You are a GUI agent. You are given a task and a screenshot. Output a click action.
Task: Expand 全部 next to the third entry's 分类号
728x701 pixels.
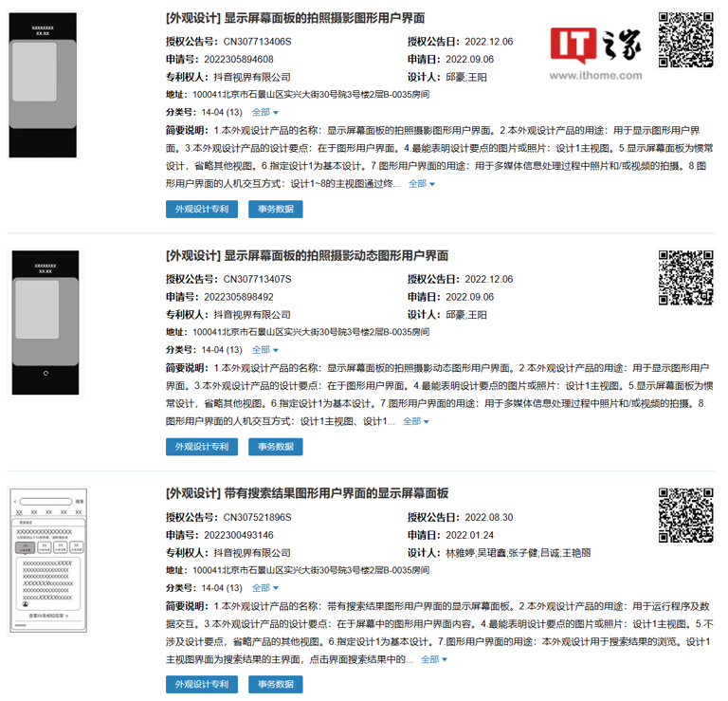pos(265,588)
